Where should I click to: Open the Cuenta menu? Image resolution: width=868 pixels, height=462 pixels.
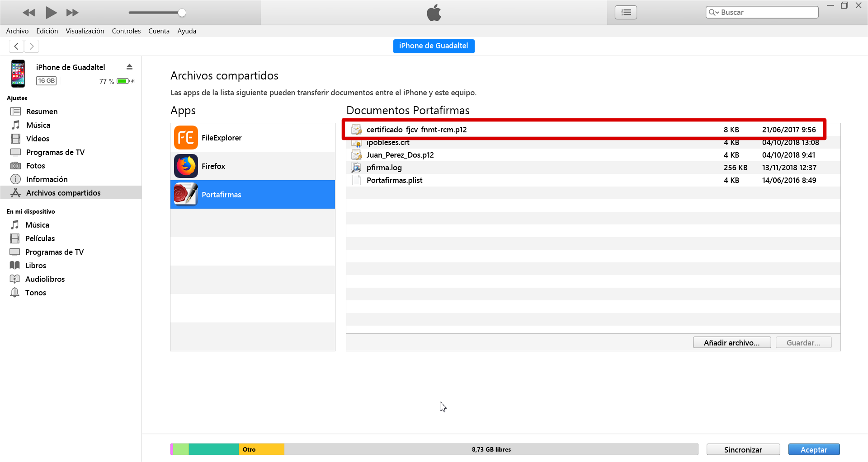pos(159,31)
